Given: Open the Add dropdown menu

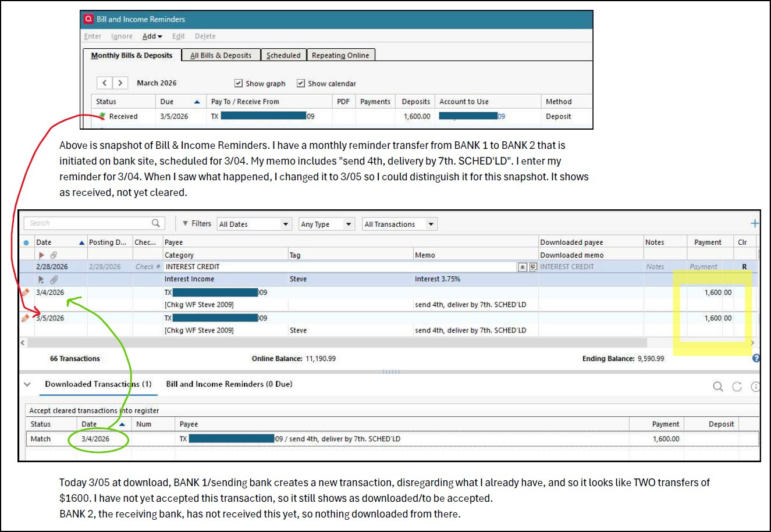Looking at the screenshot, I should (x=152, y=36).
